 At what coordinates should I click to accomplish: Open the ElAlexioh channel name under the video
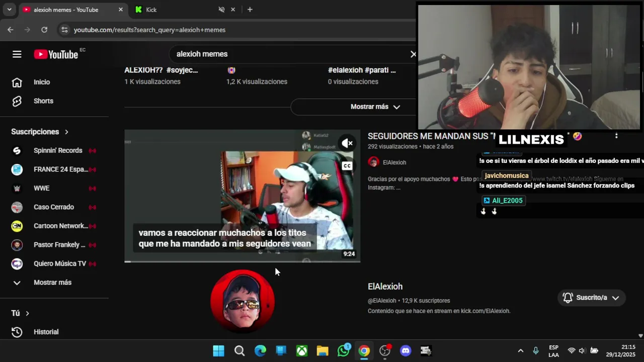(x=394, y=162)
